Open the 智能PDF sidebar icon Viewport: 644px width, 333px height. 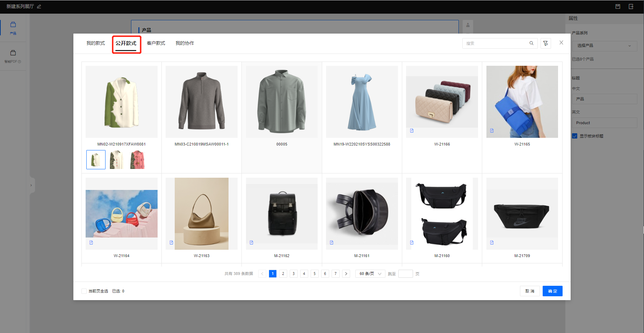(x=13, y=56)
